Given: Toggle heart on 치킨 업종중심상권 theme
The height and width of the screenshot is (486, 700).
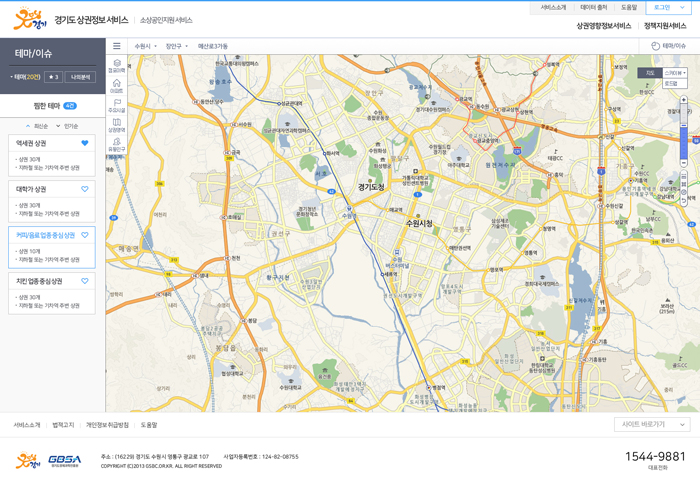Looking at the screenshot, I should 85,281.
